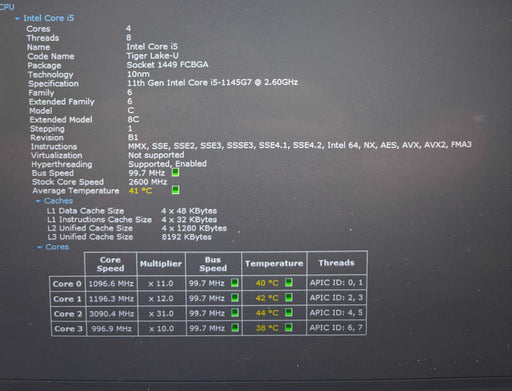Open Core 3 bus speed graph icon
The image size is (512, 391).
(x=235, y=328)
